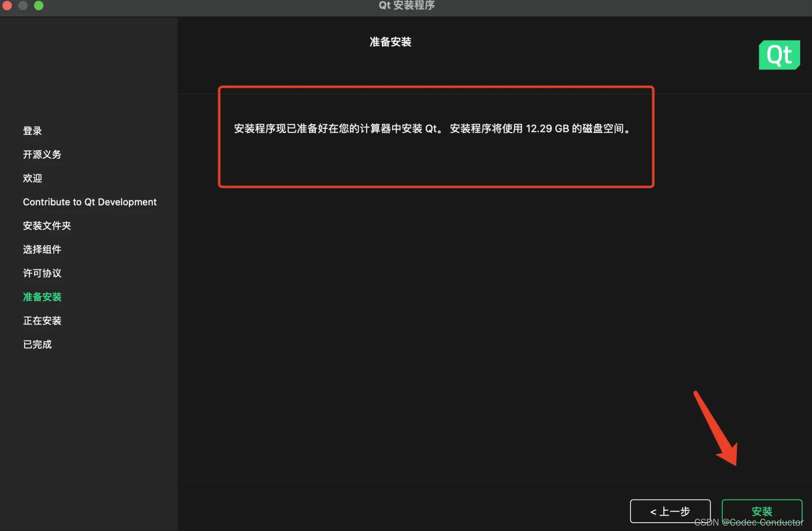The image size is (812, 531).
Task: Select the 欢迎 step in sidebar
Action: point(32,178)
